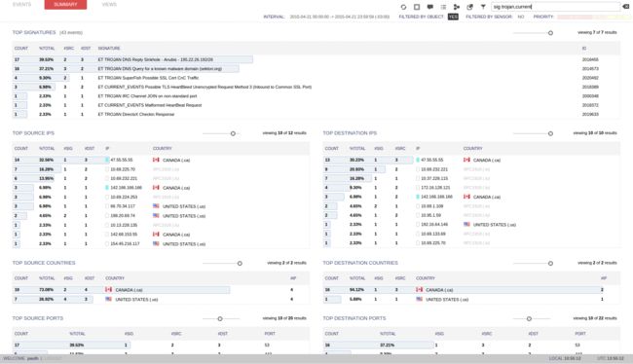This screenshot has height=364, width=633.
Task: Click Canada flag in Top Source Countries
Action: pos(109,290)
